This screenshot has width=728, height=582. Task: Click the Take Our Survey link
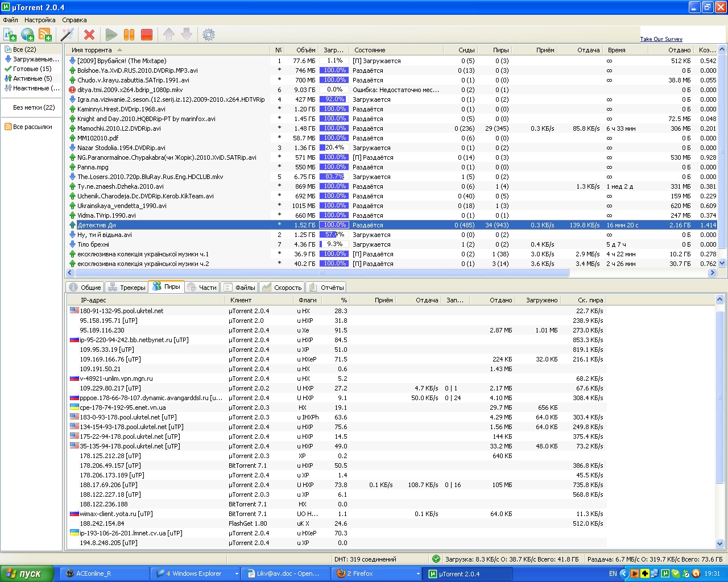point(661,39)
